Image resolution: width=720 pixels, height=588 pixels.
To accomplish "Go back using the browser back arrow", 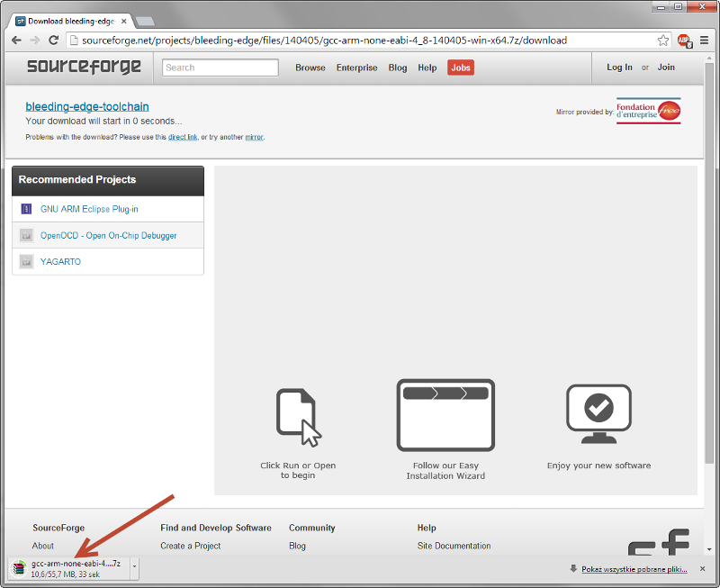I will click(16, 41).
